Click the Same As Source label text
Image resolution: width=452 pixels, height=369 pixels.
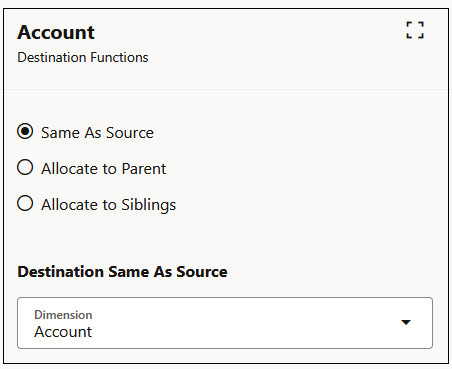(97, 133)
